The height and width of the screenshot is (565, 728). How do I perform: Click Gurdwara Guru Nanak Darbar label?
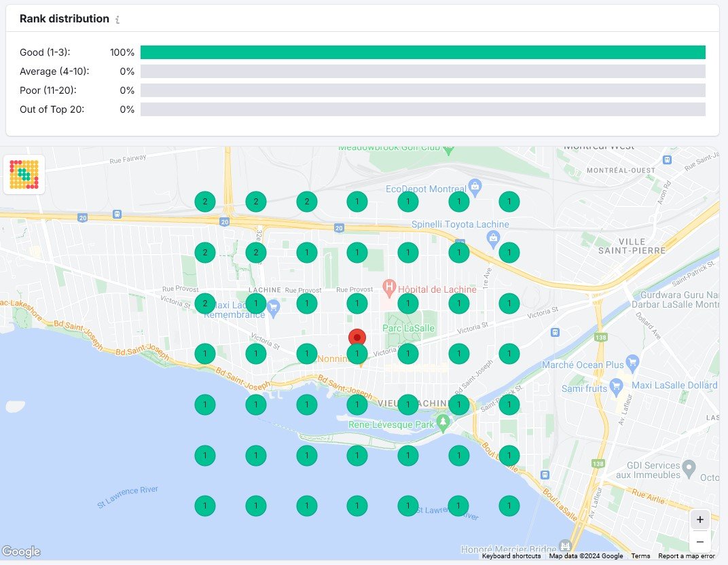676,299
